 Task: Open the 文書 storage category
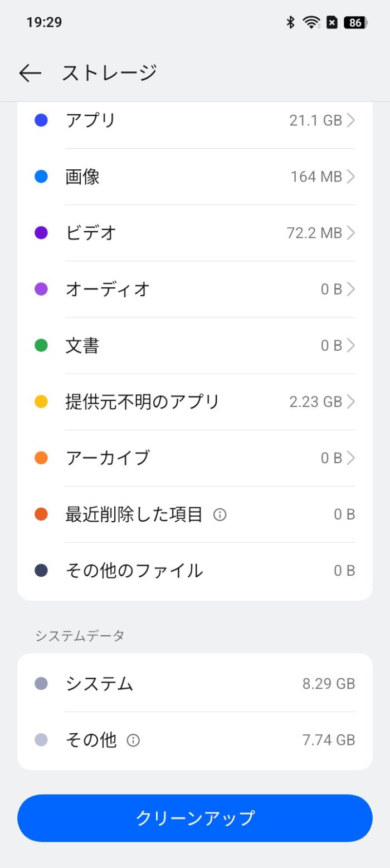[195, 345]
